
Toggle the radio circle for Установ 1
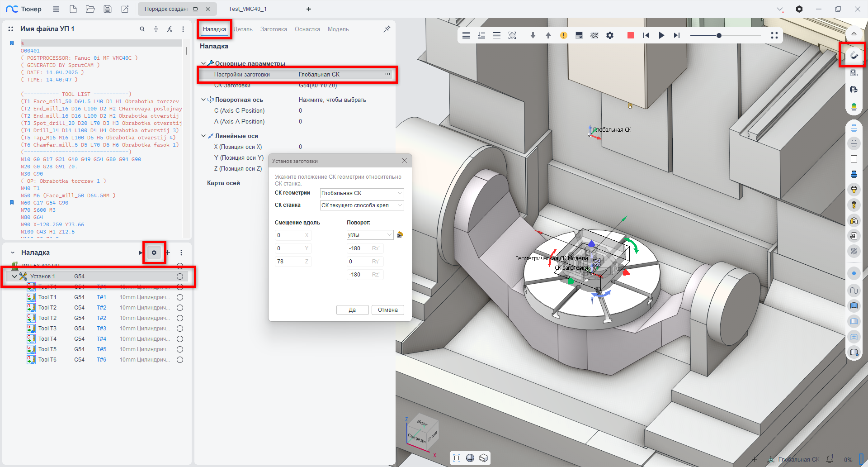pos(180,276)
